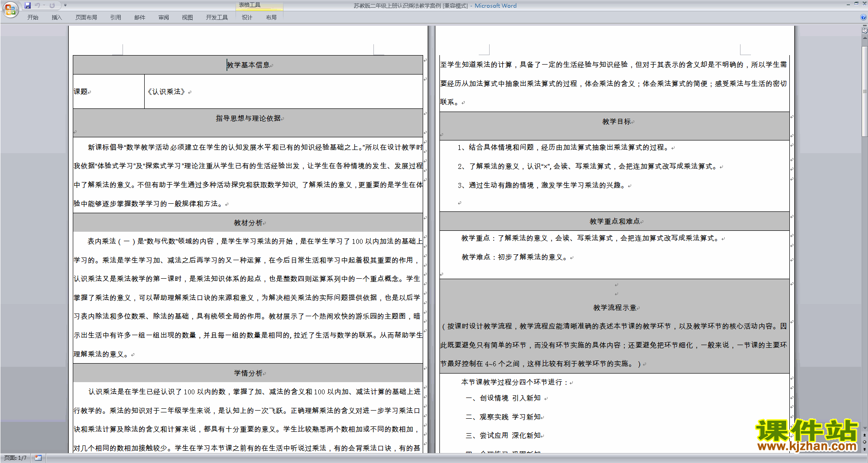This screenshot has height=463, width=868.
Task: Click the 教学流程示意 heading
Action: click(615, 308)
